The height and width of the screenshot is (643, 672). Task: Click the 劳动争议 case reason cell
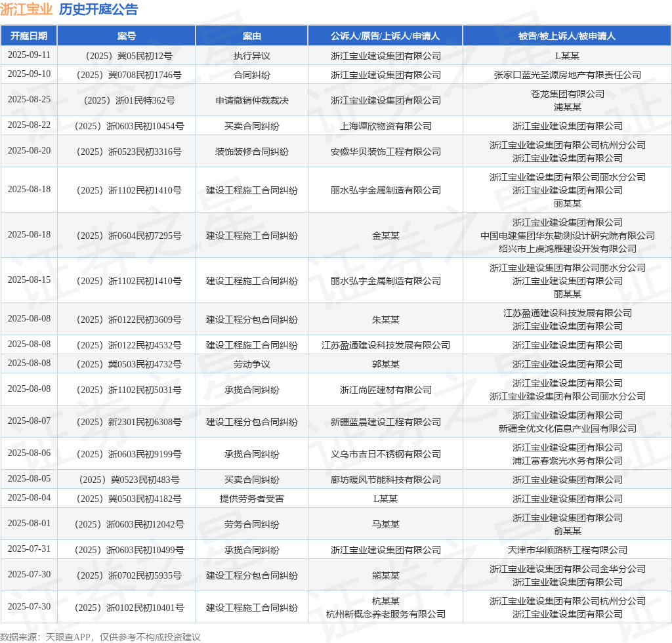tap(251, 364)
